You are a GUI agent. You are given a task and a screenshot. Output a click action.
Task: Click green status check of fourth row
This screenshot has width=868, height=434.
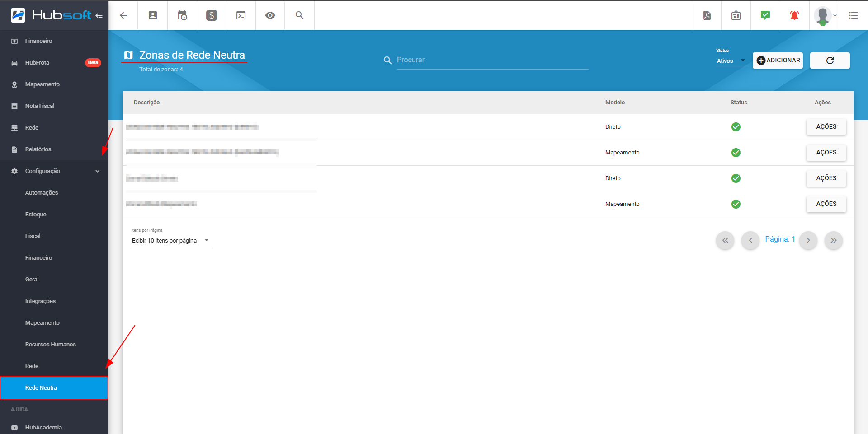(736, 204)
